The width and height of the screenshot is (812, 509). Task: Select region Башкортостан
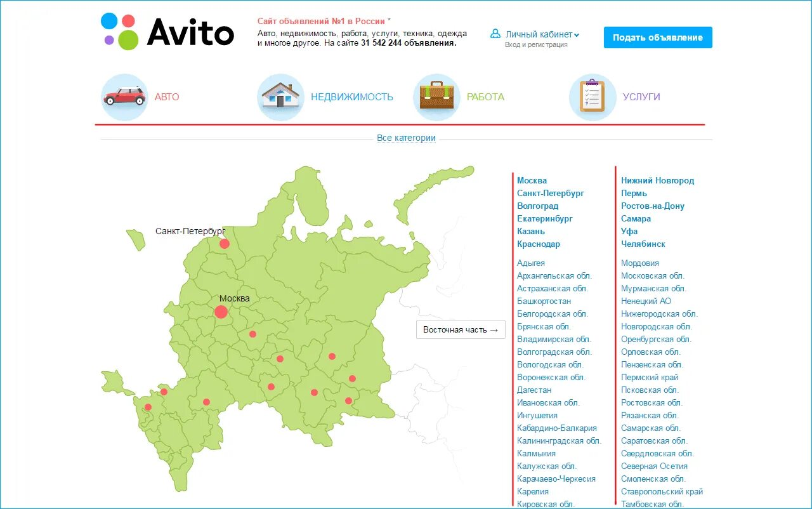point(544,301)
